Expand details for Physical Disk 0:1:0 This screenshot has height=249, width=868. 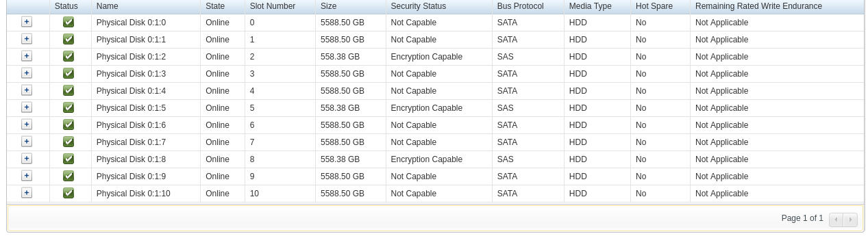tap(27, 22)
